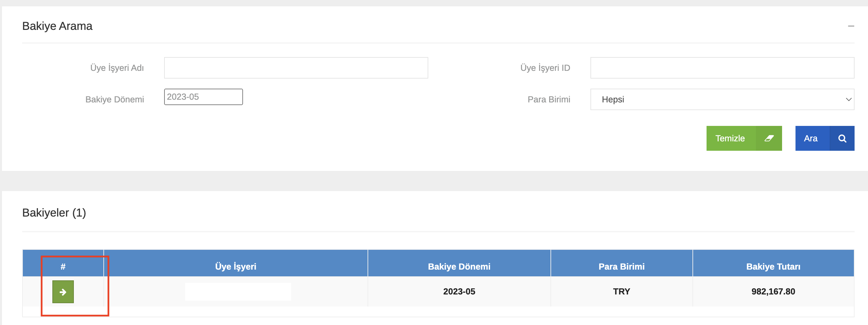Open balance details with green arrow
Screen dimensions: 868x325
pyautogui.click(x=63, y=292)
